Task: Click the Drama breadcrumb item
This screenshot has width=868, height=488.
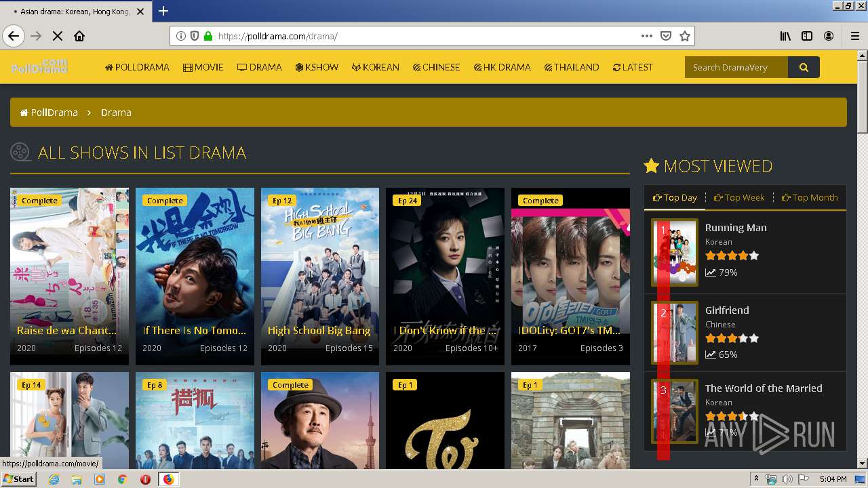Action: (116, 113)
